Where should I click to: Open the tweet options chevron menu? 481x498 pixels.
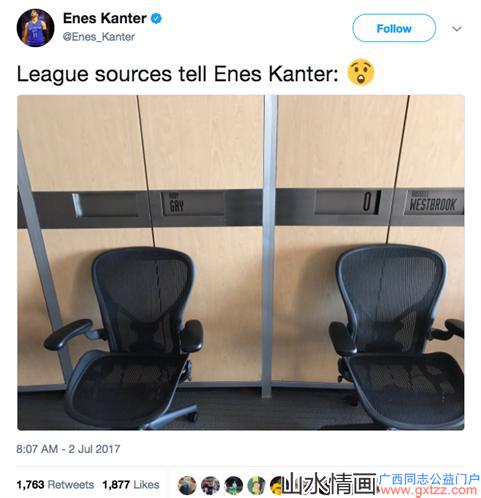[x=456, y=29]
